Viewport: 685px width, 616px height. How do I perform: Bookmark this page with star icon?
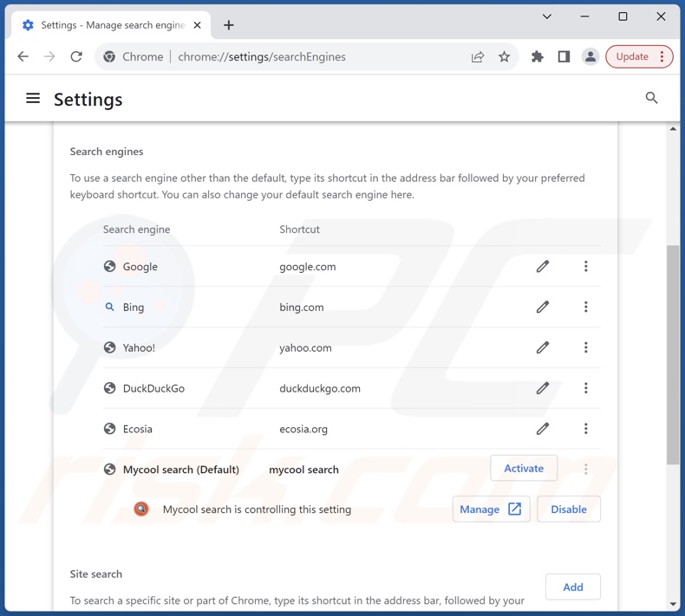(504, 57)
